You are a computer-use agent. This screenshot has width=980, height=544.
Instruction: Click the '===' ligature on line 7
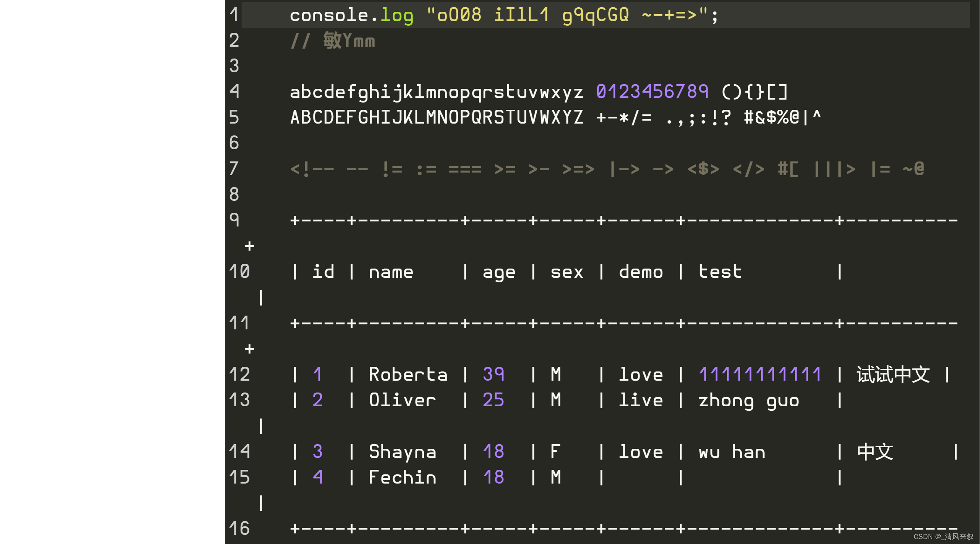[465, 169]
